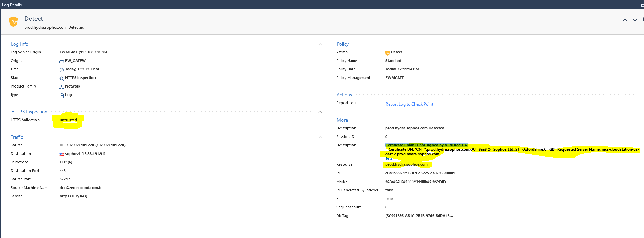
Task: Select 'Certificate Chain is not signed' text
Action: tap(427, 145)
